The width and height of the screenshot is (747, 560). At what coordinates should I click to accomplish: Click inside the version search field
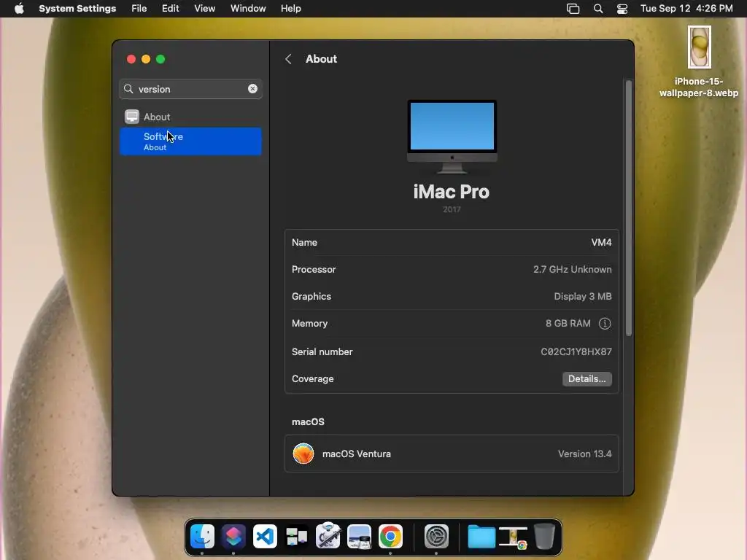click(x=190, y=89)
